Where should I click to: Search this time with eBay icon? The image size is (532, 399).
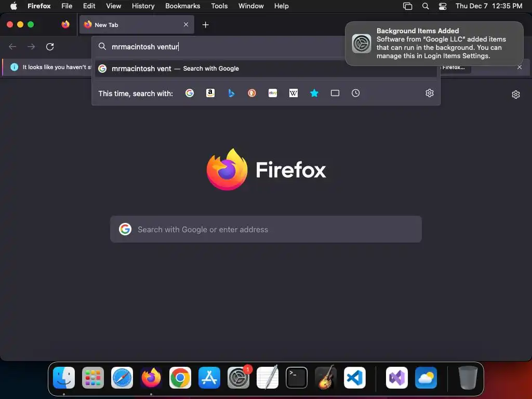pyautogui.click(x=273, y=93)
